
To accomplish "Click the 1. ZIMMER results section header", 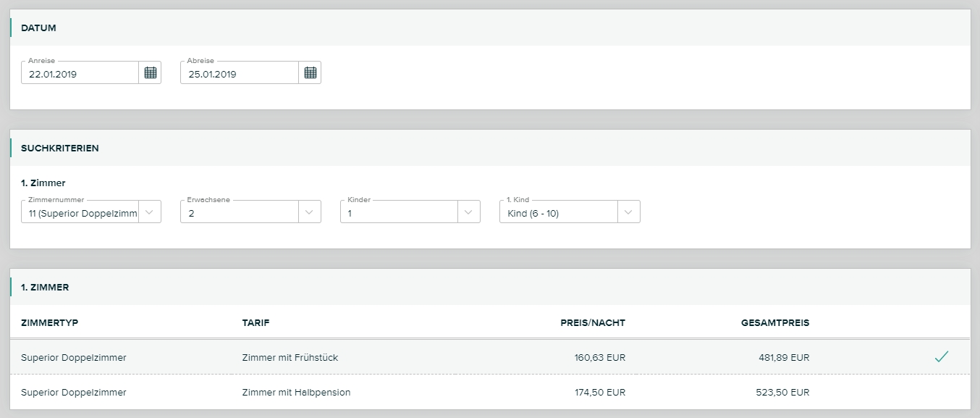I will coord(45,287).
